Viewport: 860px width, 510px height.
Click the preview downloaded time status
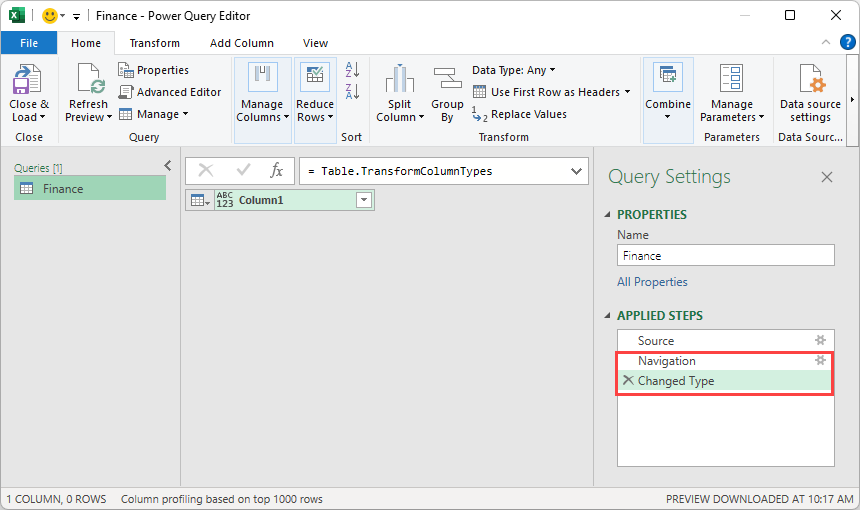click(760, 499)
